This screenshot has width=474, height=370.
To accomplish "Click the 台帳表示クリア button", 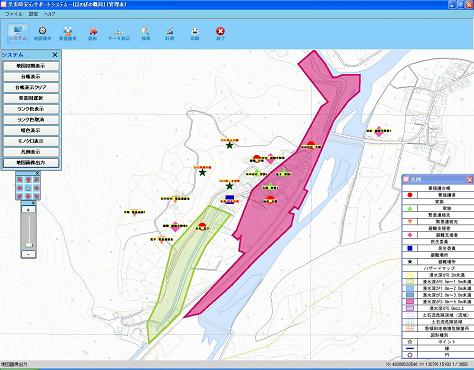I will 31,87.
